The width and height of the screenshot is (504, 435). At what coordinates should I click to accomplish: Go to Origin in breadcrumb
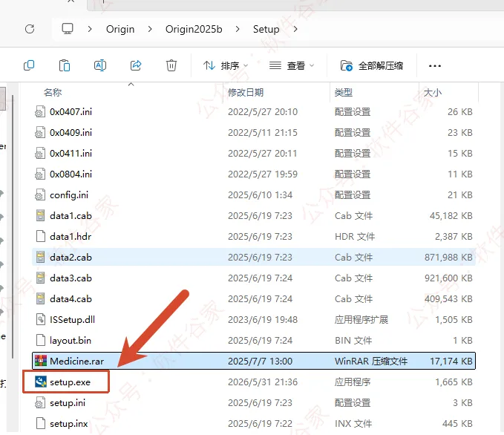pyautogui.click(x=120, y=29)
